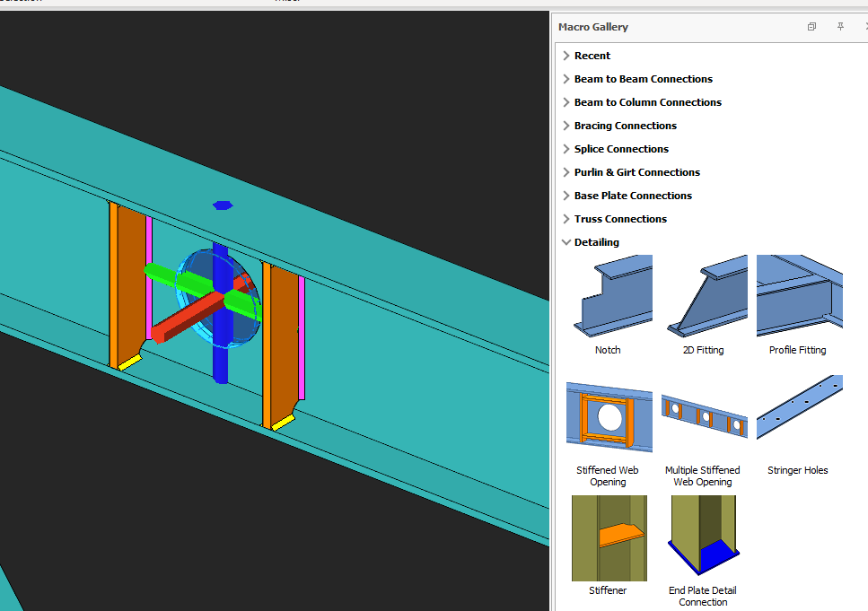
Task: Click the Base Plate Connections label
Action: point(633,196)
